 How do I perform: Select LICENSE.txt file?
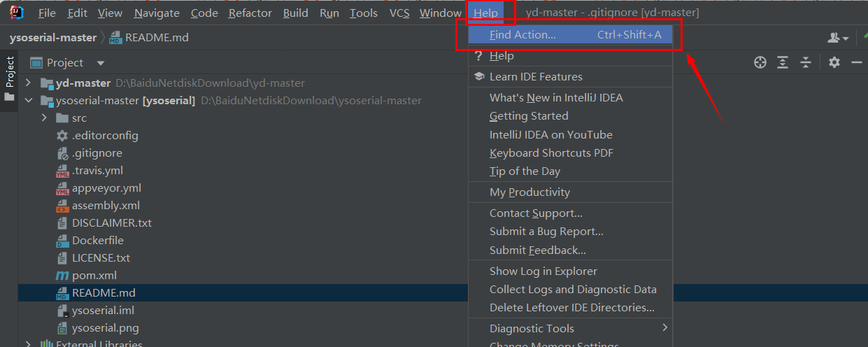(x=101, y=258)
